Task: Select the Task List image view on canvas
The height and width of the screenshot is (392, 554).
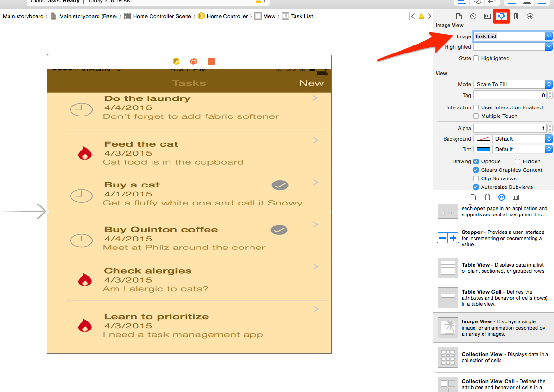Action: click(189, 211)
